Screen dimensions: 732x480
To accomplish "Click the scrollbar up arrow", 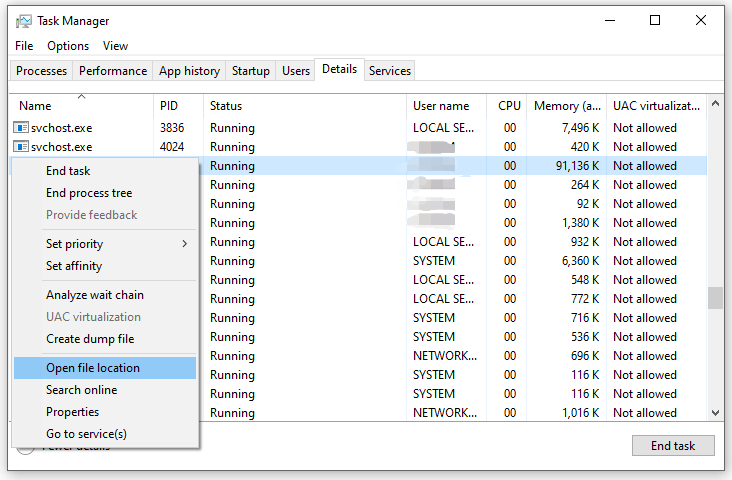I will click(x=715, y=104).
